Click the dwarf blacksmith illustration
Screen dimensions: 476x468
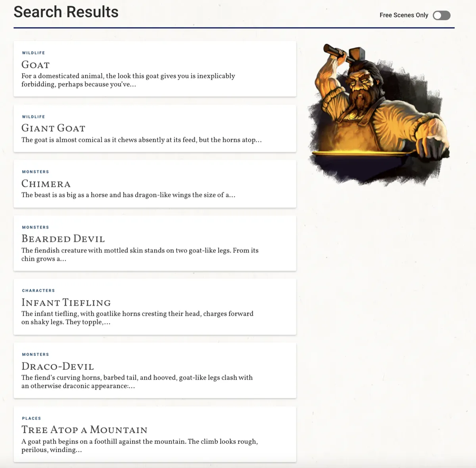[x=380, y=115]
